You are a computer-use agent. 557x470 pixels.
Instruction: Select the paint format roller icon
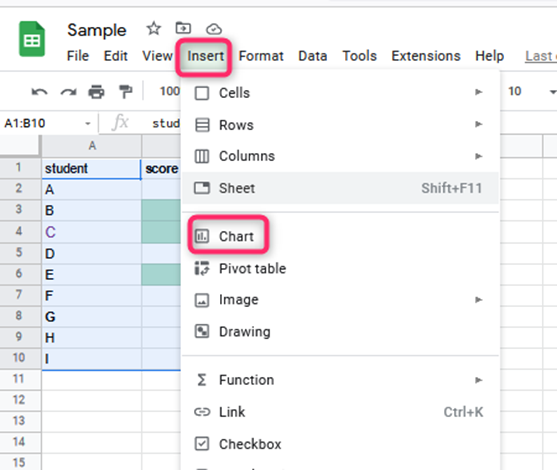click(x=125, y=92)
